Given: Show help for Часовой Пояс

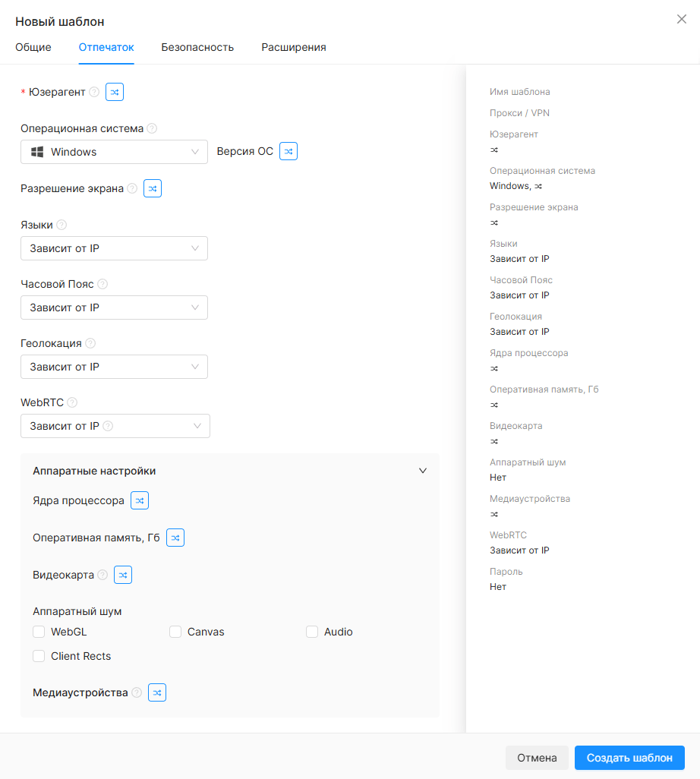Looking at the screenshot, I should coord(102,284).
